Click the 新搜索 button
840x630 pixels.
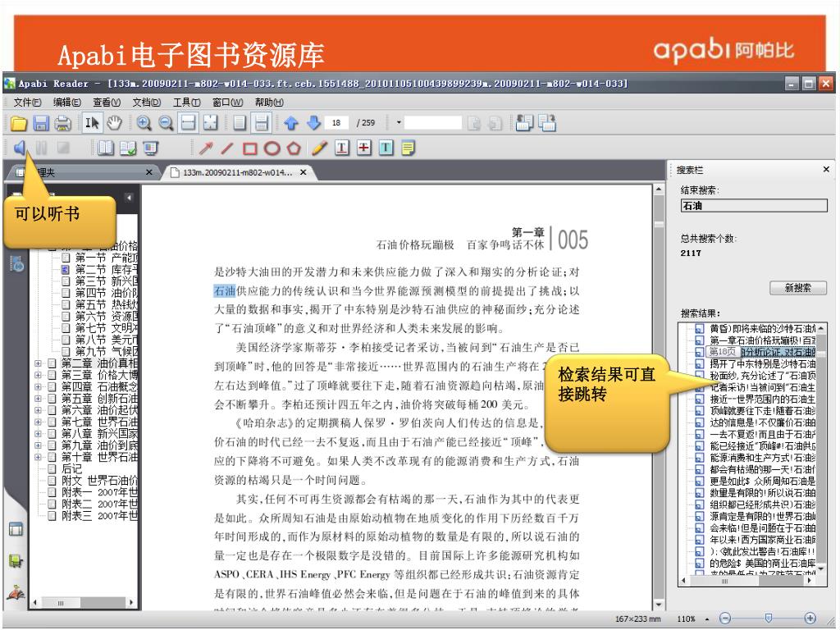[797, 288]
